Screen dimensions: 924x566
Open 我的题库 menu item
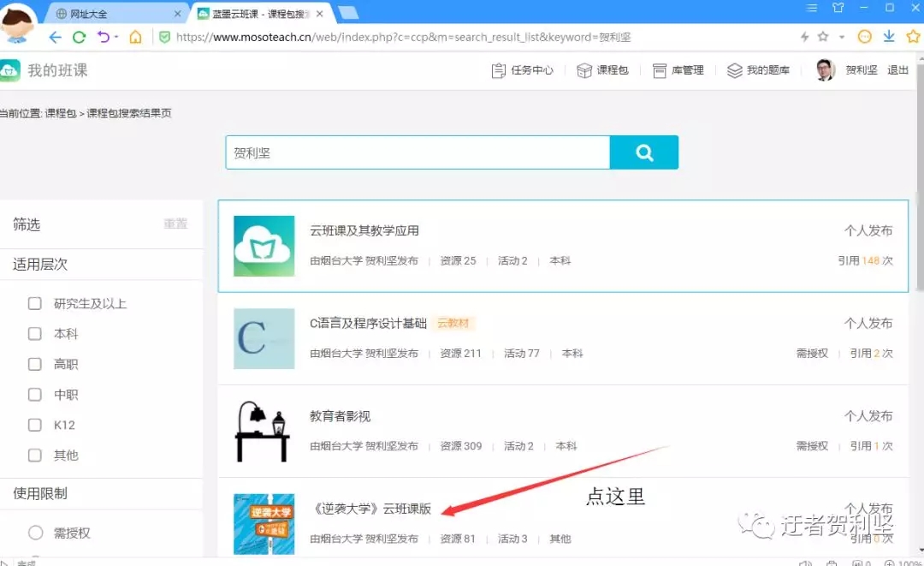(x=767, y=70)
